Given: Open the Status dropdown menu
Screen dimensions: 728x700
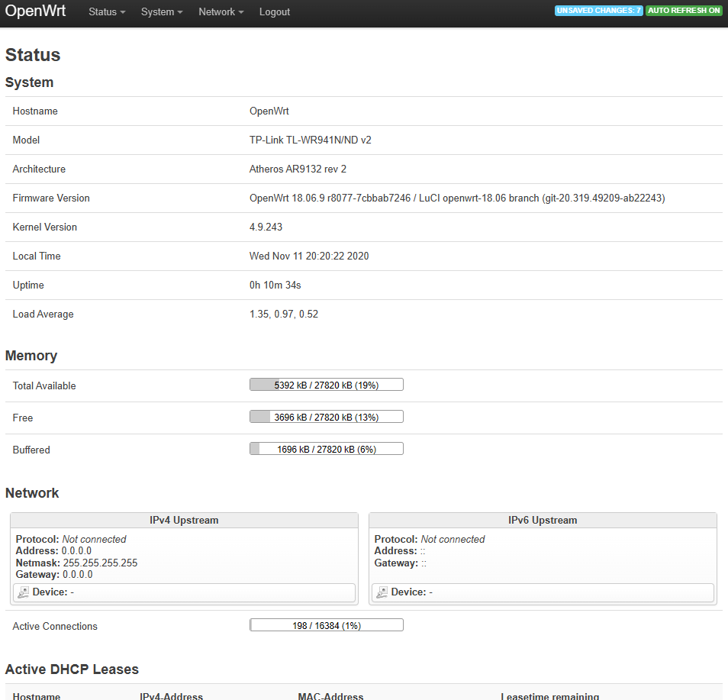Looking at the screenshot, I should click(106, 11).
